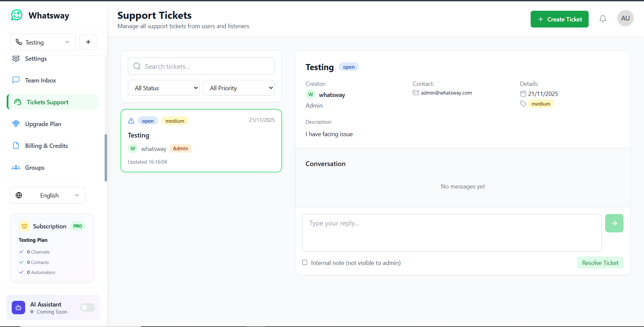Click the Create Ticket button
644x327 pixels.
[x=559, y=19]
